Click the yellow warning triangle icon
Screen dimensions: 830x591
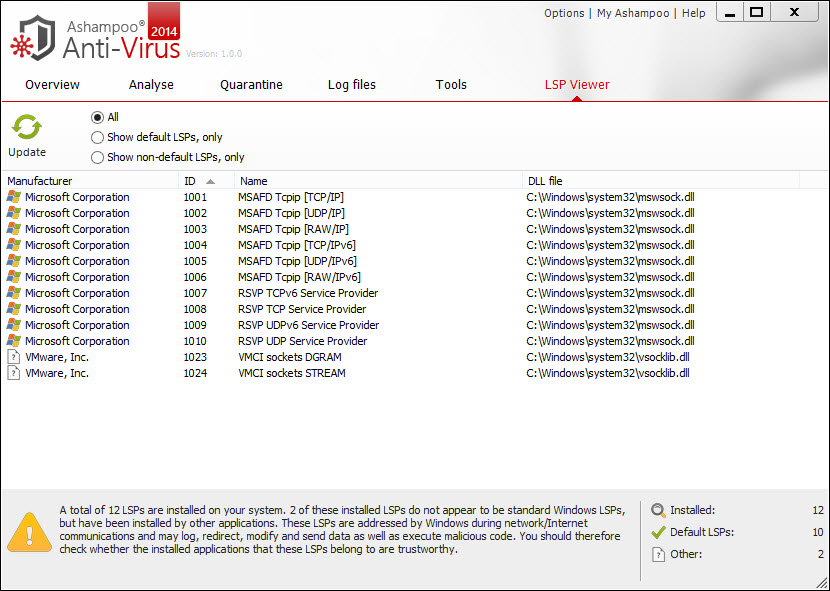point(30,533)
